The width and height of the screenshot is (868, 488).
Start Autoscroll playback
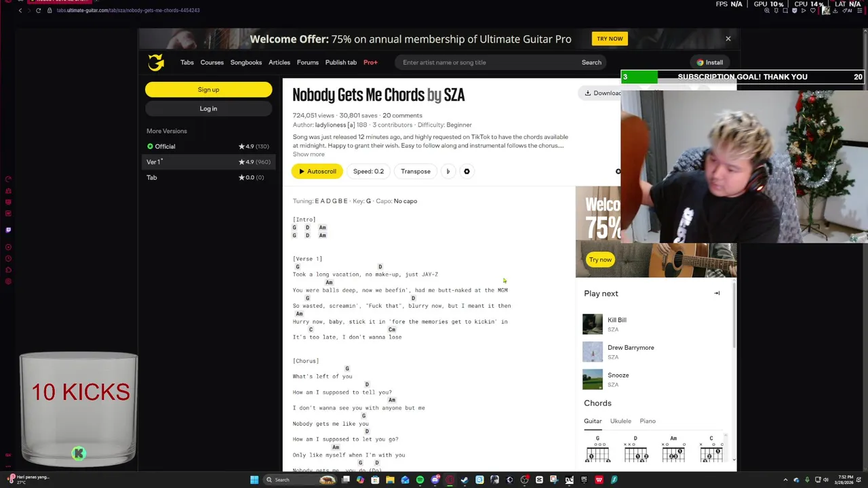tap(317, 171)
